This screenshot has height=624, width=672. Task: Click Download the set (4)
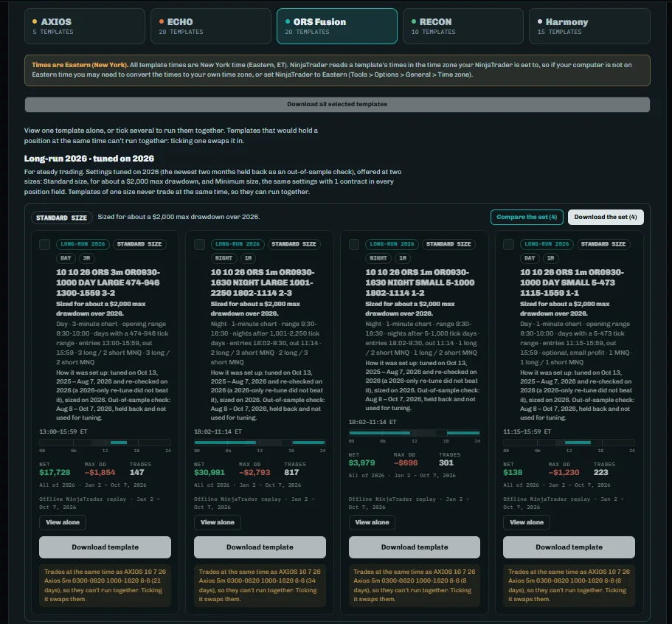click(606, 218)
